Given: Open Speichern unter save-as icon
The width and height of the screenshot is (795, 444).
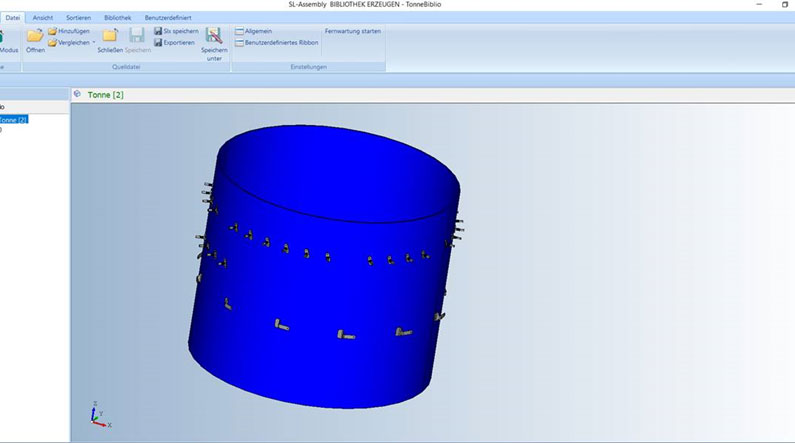Looking at the screenshot, I should 214,36.
